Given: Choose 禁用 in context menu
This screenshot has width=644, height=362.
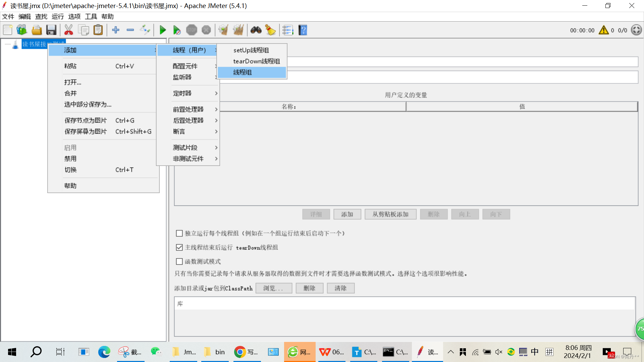Looking at the screenshot, I should click(103, 159).
